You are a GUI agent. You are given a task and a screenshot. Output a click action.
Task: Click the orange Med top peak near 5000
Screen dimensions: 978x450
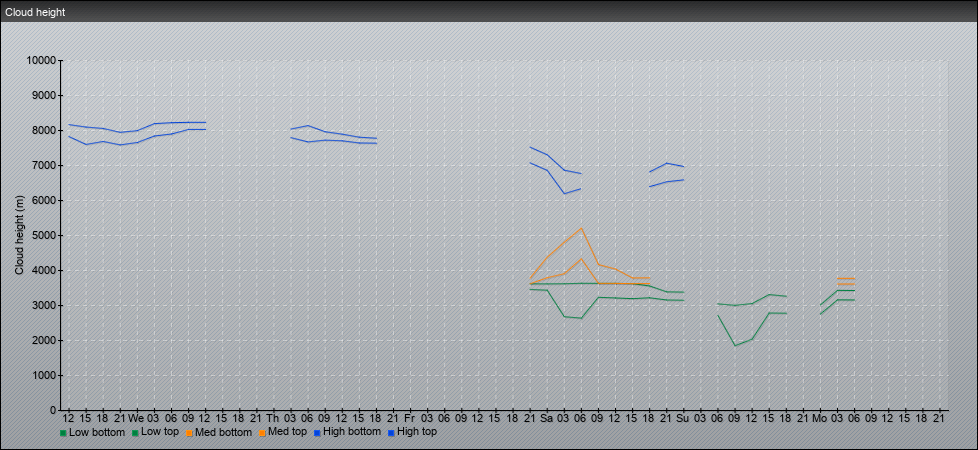click(x=581, y=228)
